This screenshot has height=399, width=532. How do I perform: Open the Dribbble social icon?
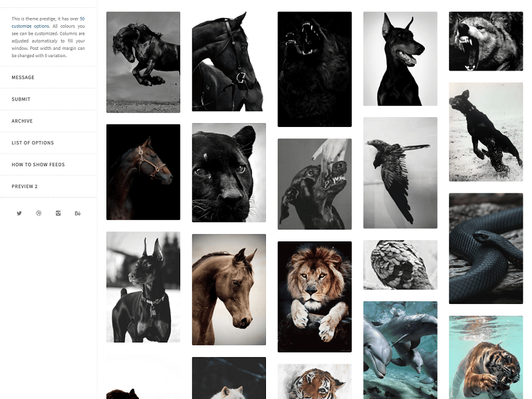[39, 213]
